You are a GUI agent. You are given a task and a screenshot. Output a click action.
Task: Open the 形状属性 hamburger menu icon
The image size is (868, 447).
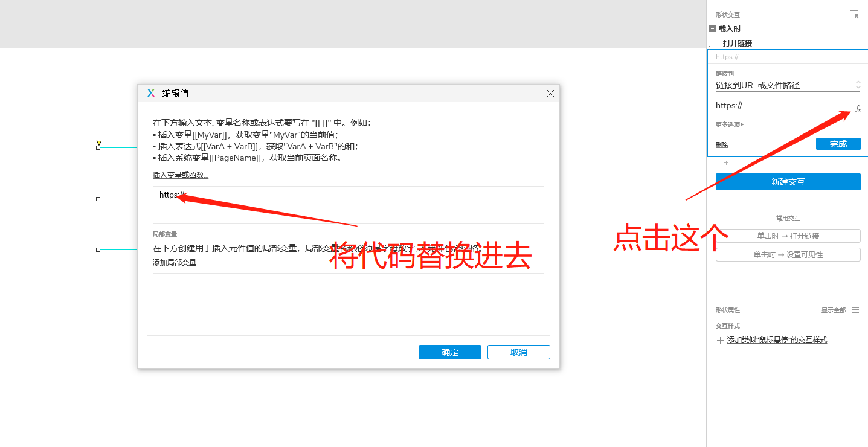855,310
